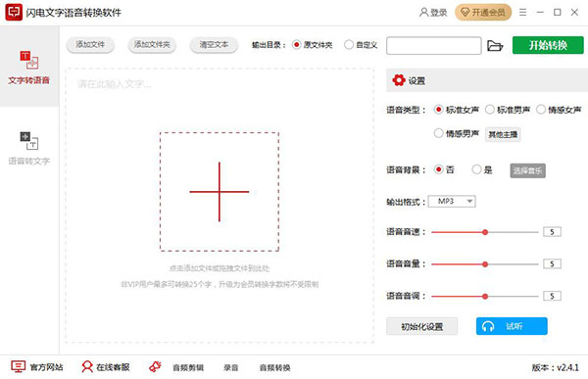The width and height of the screenshot is (588, 379).
Task: Open the browse folder icon
Action: coord(495,46)
